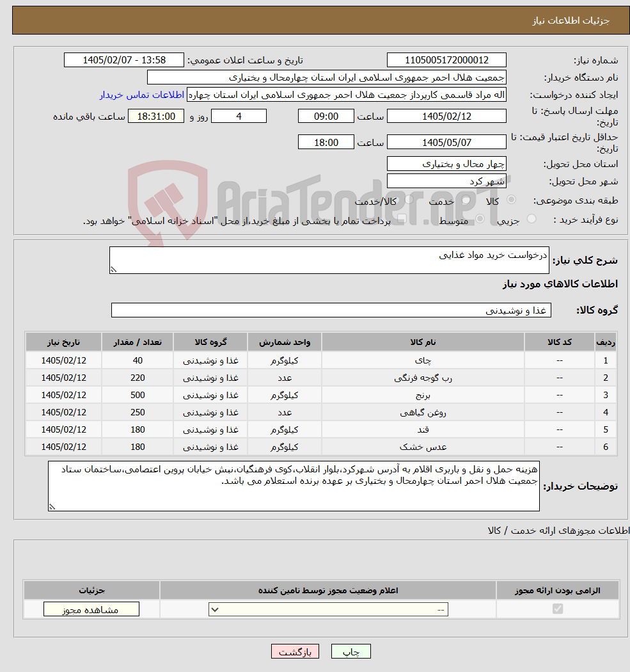This screenshot has width=630, height=672.
Task: Click the مشاهده مجوز button
Action: tap(91, 609)
